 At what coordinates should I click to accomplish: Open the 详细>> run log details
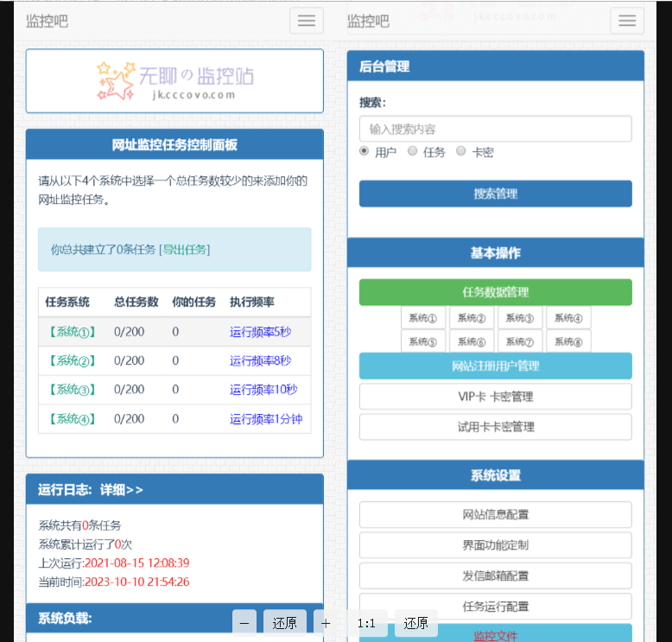click(122, 490)
